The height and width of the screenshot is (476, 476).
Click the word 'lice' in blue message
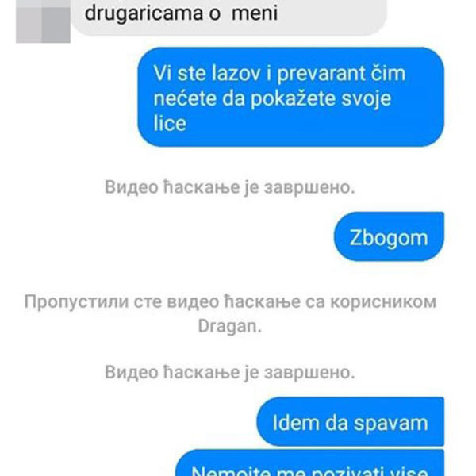(170, 123)
